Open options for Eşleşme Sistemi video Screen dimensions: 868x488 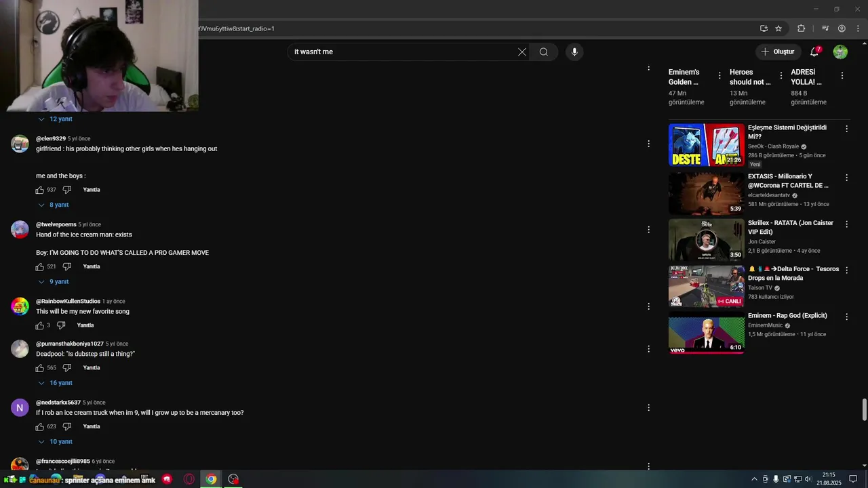pyautogui.click(x=845, y=128)
